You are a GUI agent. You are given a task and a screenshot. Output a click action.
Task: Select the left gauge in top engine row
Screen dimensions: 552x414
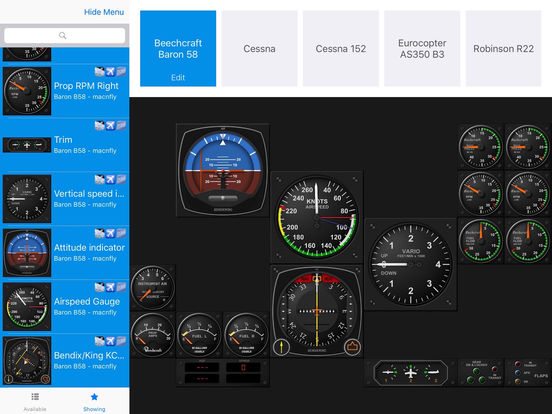(481, 146)
